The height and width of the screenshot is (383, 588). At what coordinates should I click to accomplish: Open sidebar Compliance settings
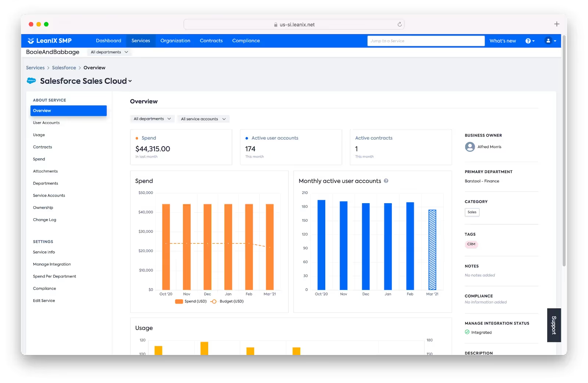coord(44,289)
